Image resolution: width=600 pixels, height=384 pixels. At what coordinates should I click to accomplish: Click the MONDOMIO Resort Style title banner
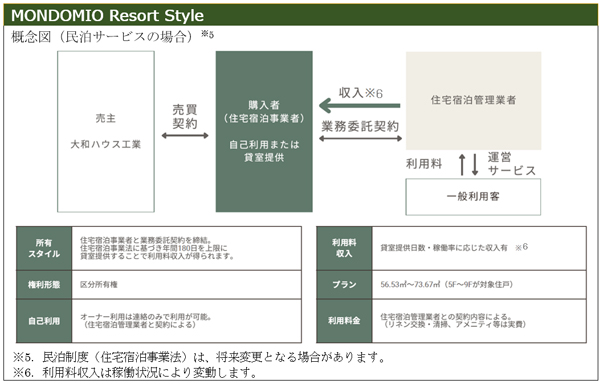click(x=301, y=15)
